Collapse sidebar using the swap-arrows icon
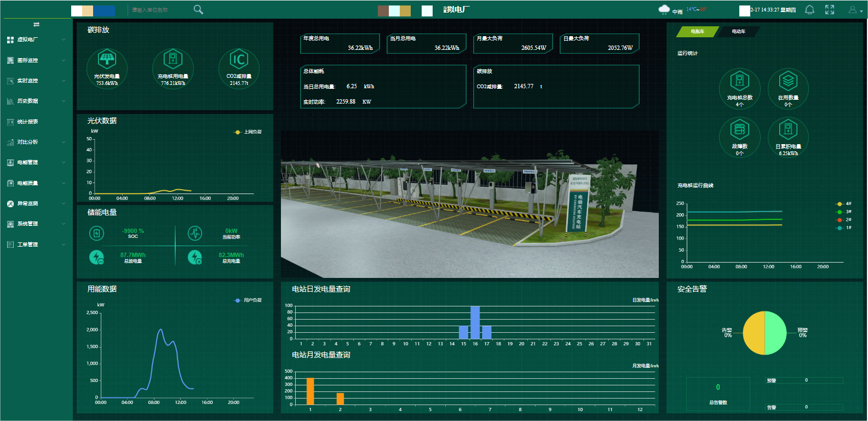868x421 pixels. tap(36, 25)
